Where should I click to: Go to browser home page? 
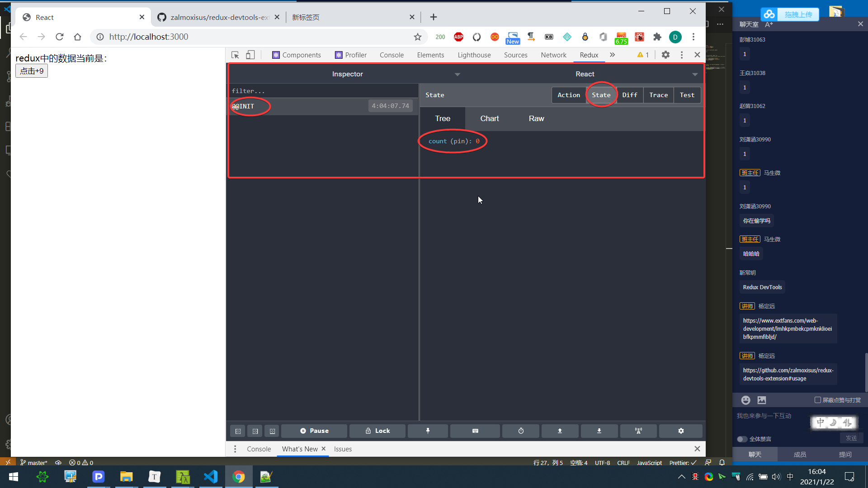(78, 37)
